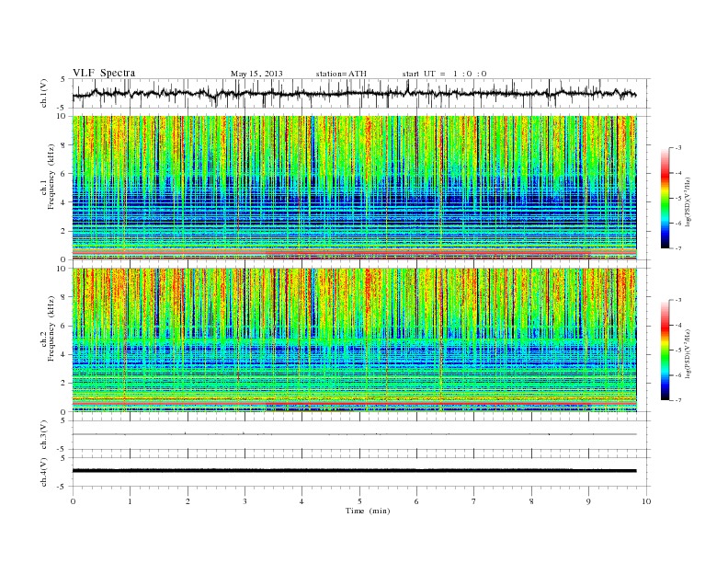Click the -3 value on ch.2 colorbar
Screen dimensions: 728x563
678,300
